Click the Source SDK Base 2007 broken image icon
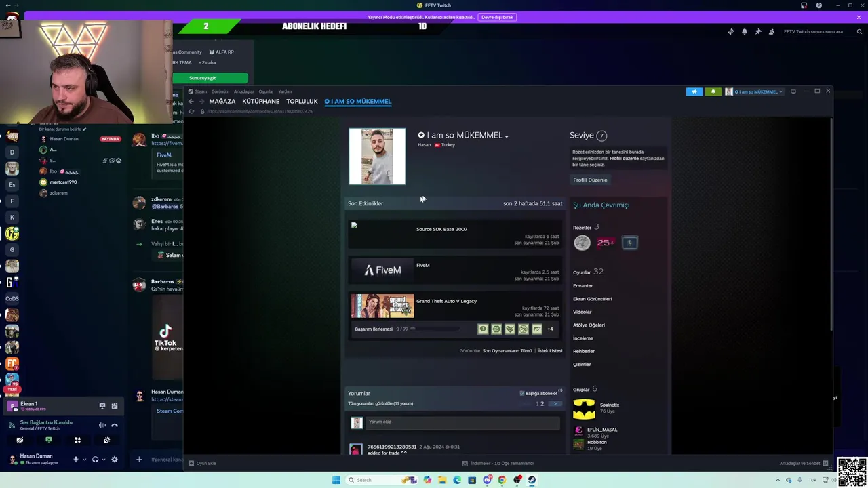Screen dimensions: 868x488 354,225
